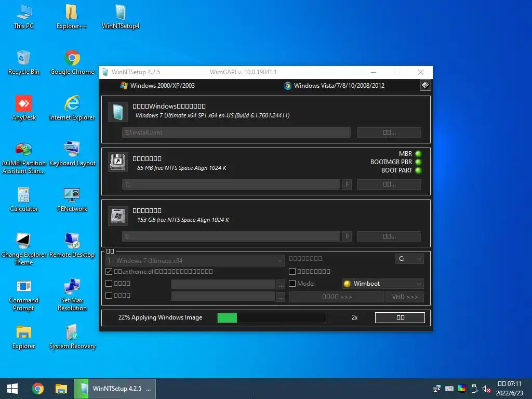Image resolution: width=532 pixels, height=399 pixels.
Task: Open the Calculator desktop icon
Action: [x=24, y=200]
